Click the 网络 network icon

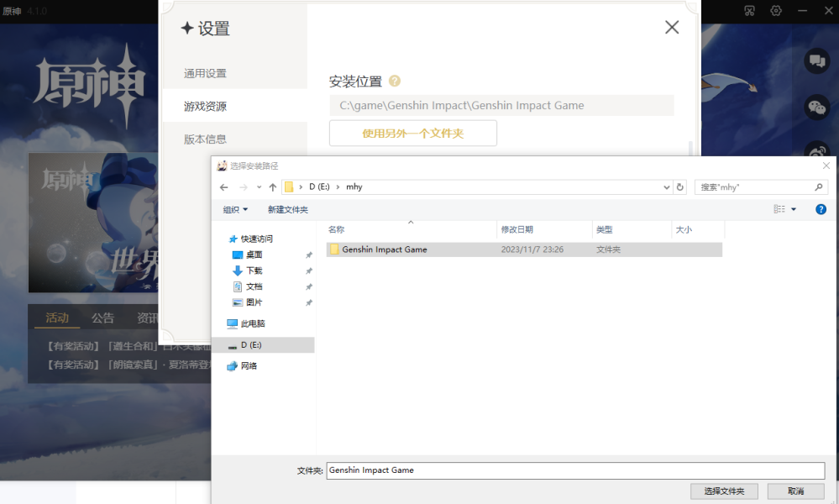[x=233, y=366]
